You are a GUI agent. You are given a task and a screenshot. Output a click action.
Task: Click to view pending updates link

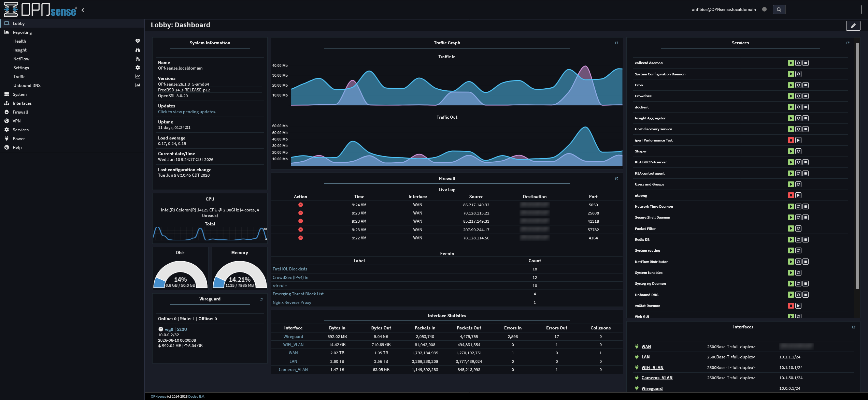coord(187,112)
